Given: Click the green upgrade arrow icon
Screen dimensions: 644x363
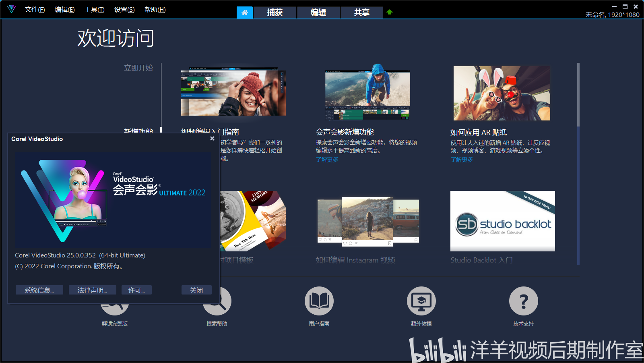Looking at the screenshot, I should [x=389, y=12].
